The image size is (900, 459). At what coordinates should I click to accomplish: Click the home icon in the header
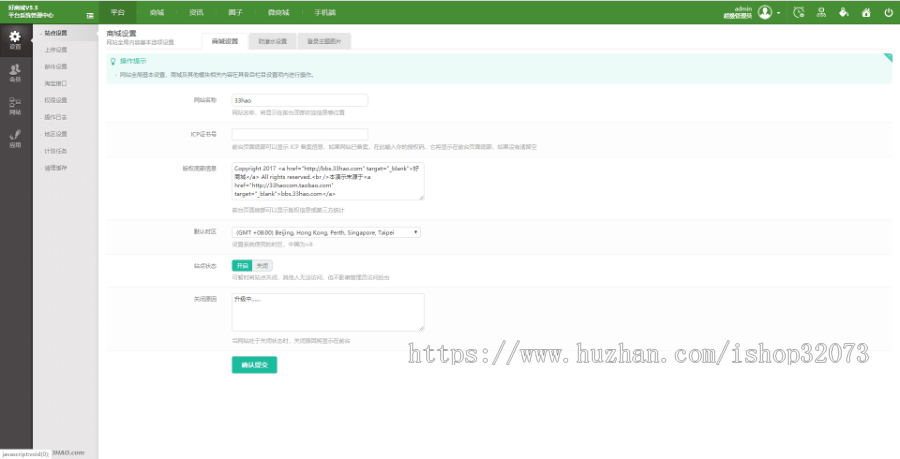[x=866, y=12]
